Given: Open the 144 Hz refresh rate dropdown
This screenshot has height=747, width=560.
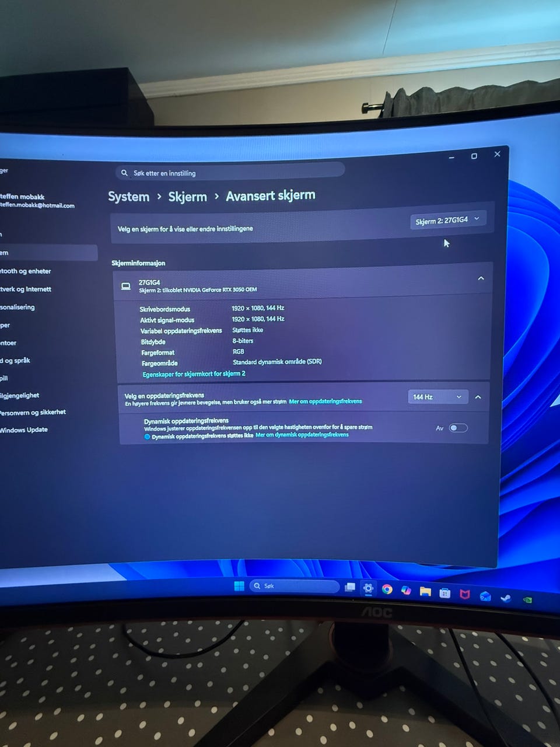Looking at the screenshot, I should click(437, 397).
